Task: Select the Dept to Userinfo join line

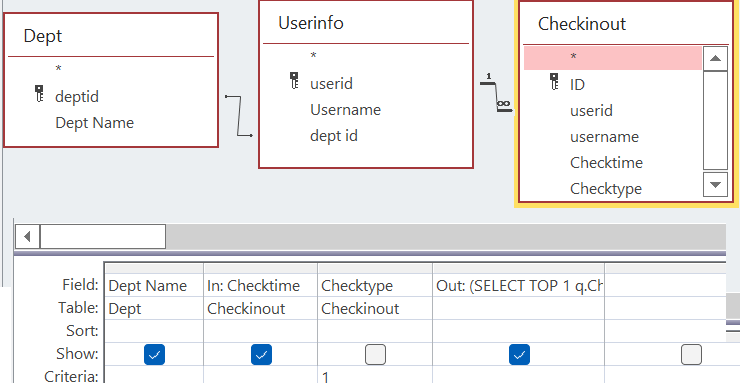Action: pos(239,116)
